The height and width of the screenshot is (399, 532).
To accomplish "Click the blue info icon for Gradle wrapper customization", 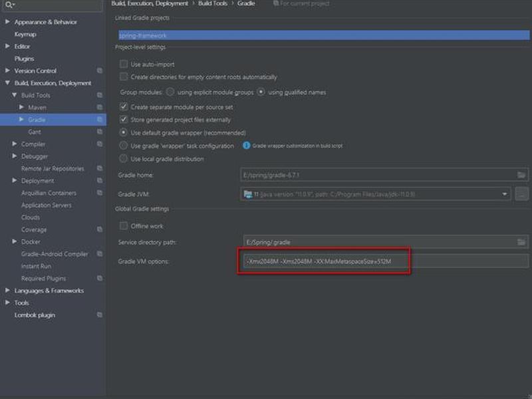I will point(246,146).
